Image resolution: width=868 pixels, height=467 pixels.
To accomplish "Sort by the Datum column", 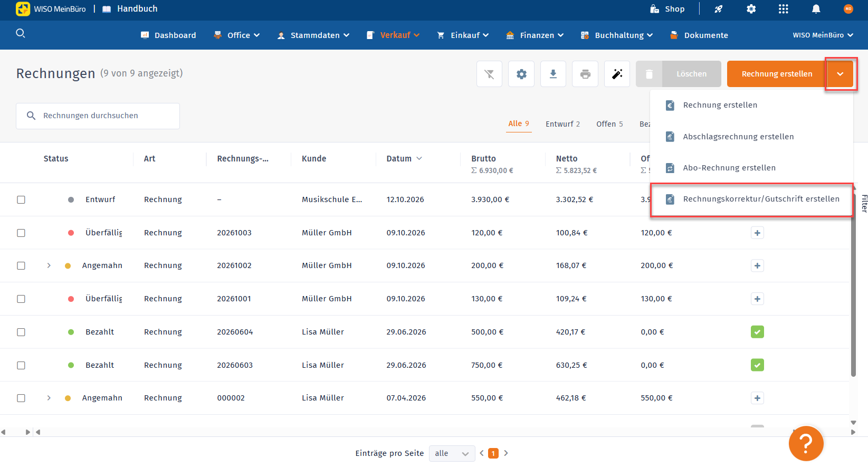I will (x=404, y=159).
